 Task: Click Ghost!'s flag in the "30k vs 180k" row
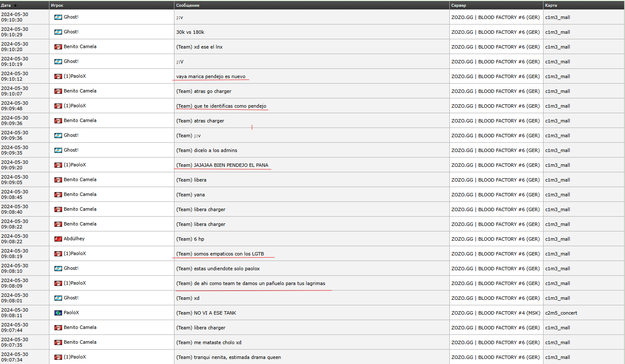point(58,32)
